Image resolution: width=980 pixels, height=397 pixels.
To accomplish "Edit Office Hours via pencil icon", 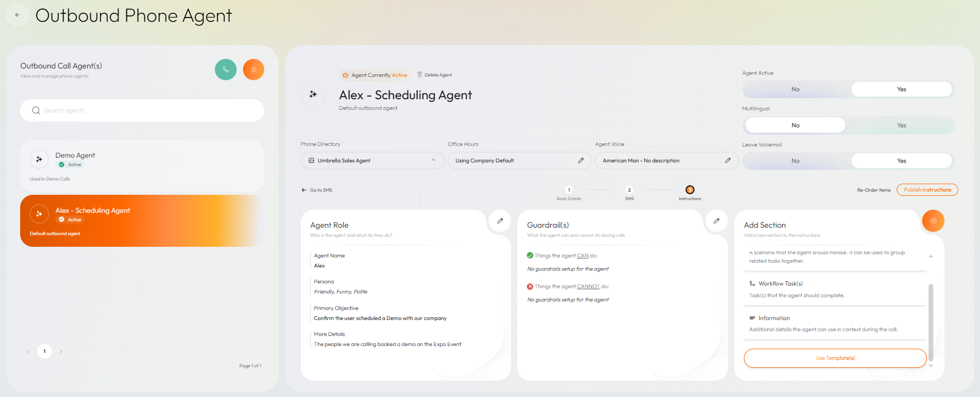I will pyautogui.click(x=581, y=160).
